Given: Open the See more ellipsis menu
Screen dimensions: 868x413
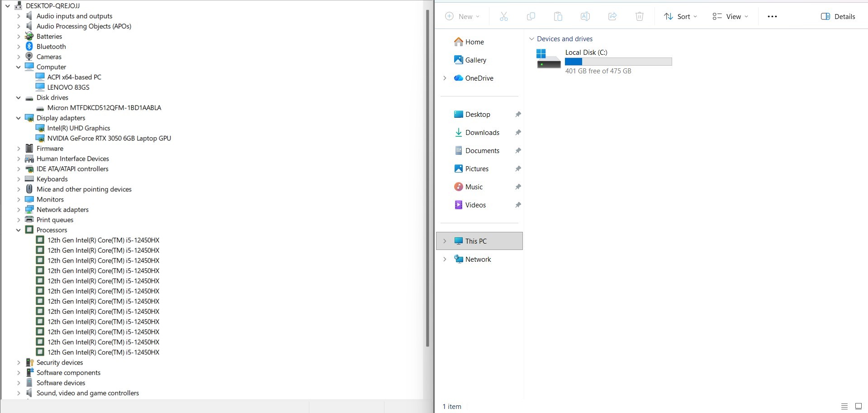Looking at the screenshot, I should click(772, 17).
